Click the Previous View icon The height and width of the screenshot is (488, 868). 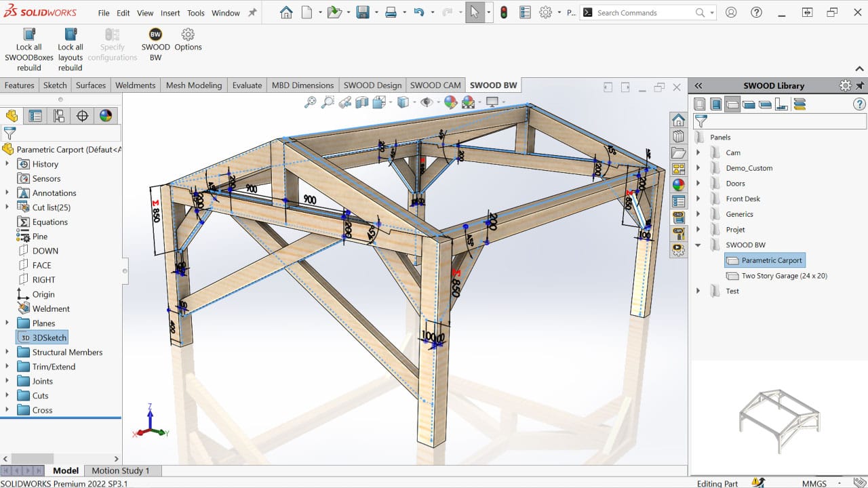coord(345,102)
